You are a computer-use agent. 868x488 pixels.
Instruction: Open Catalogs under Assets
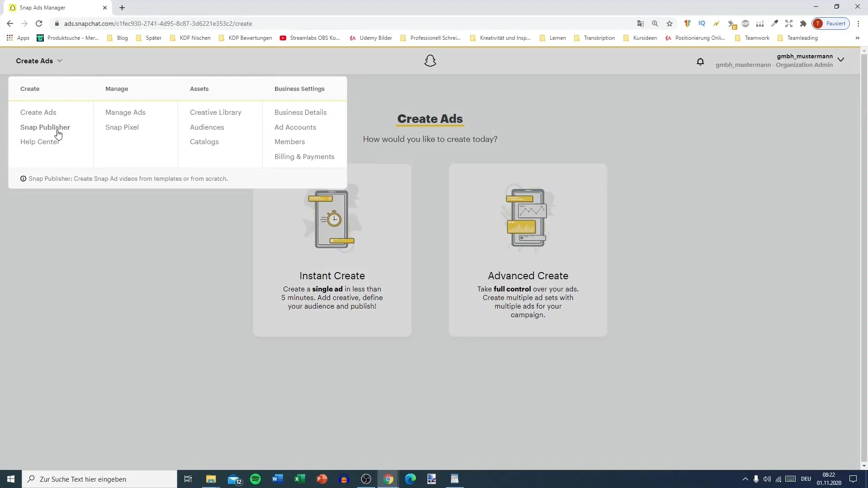(x=204, y=141)
